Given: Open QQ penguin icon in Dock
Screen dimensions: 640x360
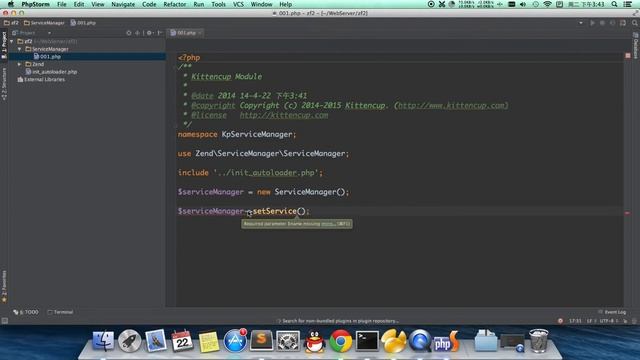Looking at the screenshot, I should coord(314,341).
